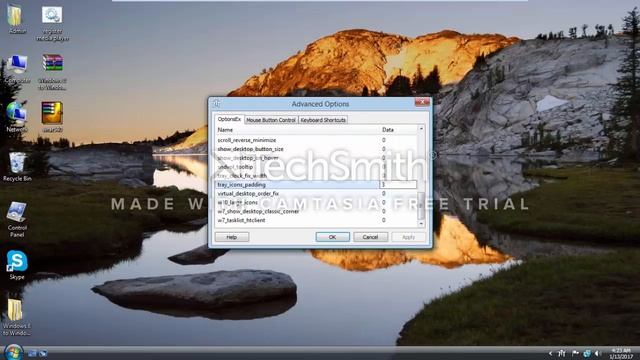
Task: Click the network tray icon
Action: [587, 353]
